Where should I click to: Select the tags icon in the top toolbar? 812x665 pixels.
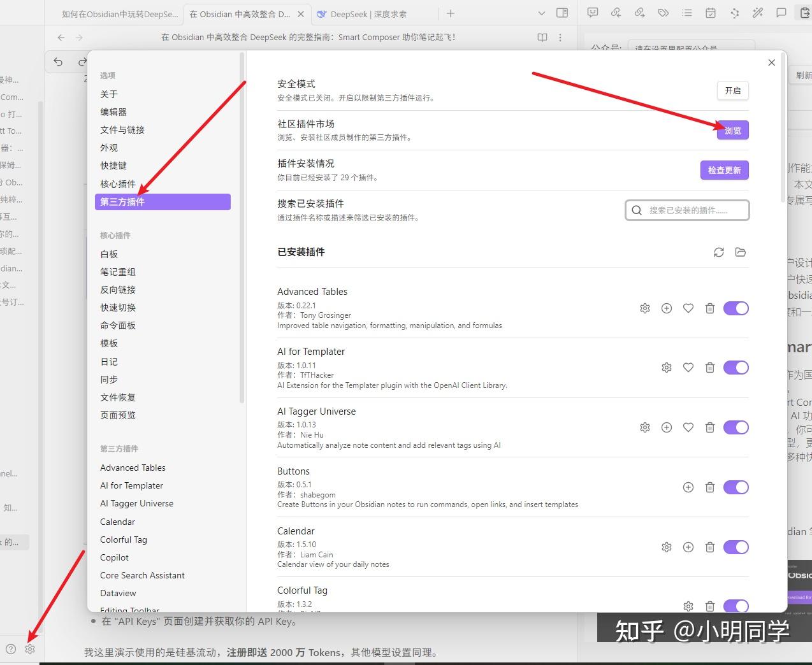(x=662, y=13)
